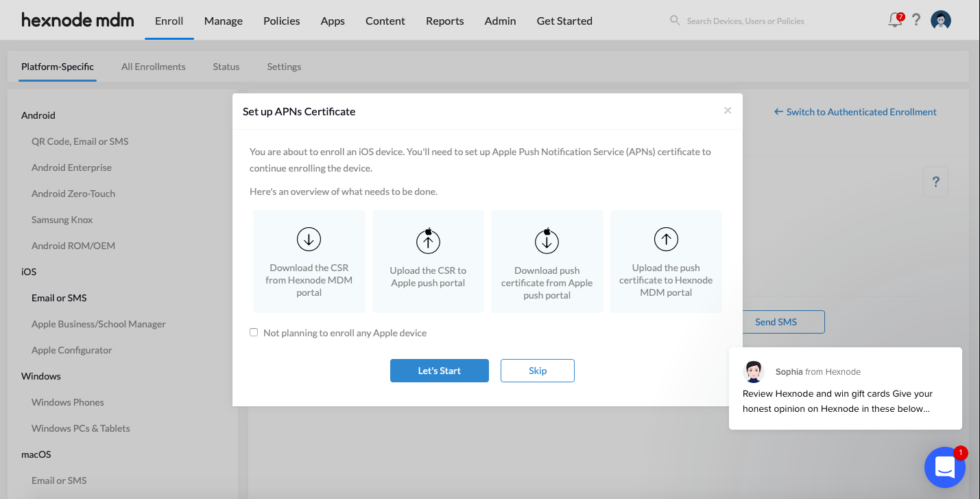This screenshot has width=980, height=499.
Task: Open the Get Started menu
Action: 564,21
